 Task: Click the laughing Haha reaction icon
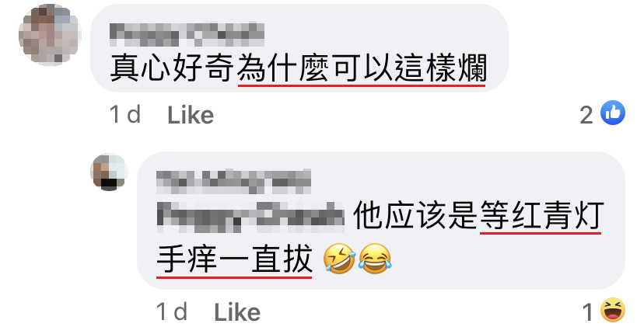pyautogui.click(x=612, y=310)
